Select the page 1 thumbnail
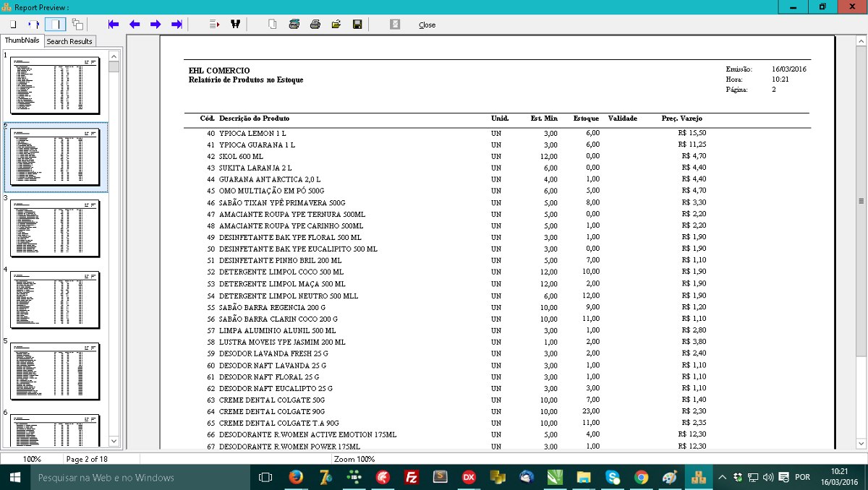The width and height of the screenshot is (868, 490). tap(54, 85)
